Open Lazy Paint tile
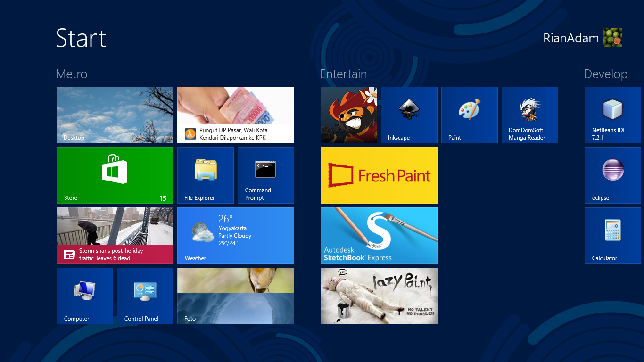The width and height of the screenshot is (644, 362). (x=379, y=296)
